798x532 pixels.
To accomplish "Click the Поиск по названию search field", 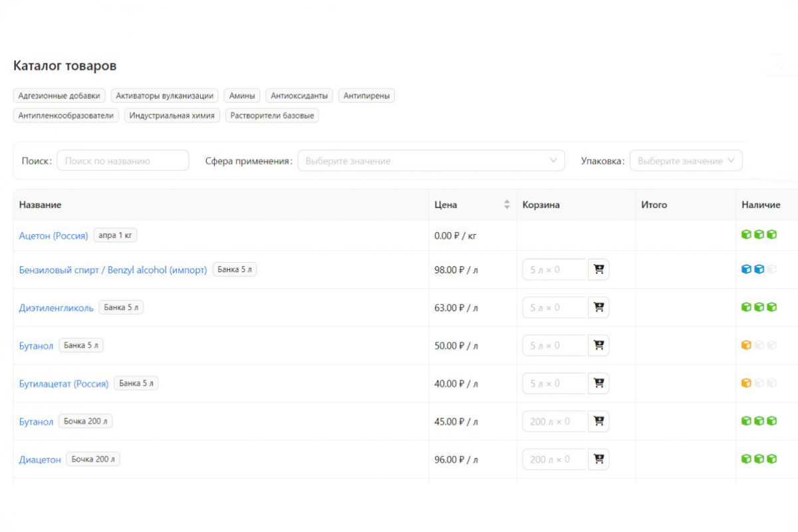I will tap(123, 161).
